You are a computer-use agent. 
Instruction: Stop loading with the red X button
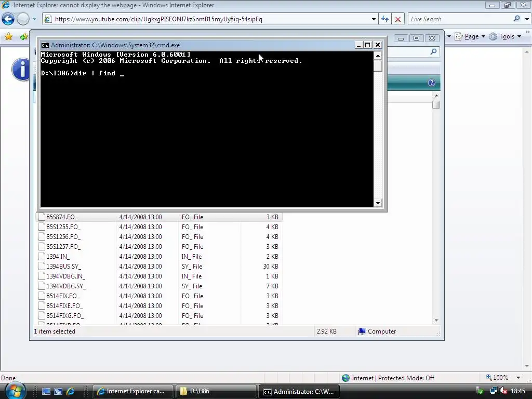click(x=397, y=19)
